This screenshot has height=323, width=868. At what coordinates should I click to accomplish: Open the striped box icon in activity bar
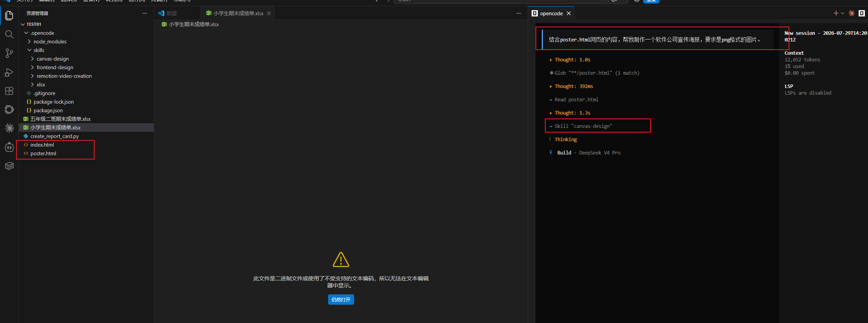[x=9, y=166]
